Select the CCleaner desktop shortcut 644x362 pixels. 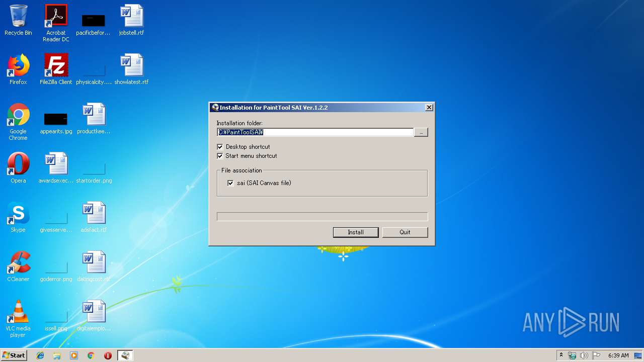(x=18, y=266)
